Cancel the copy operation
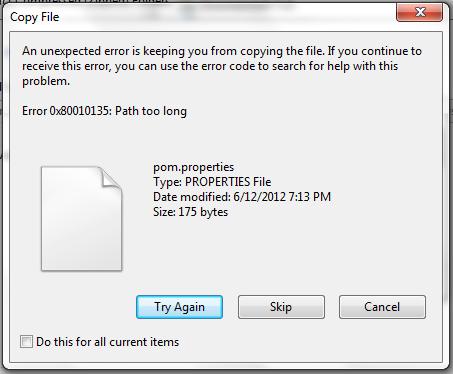This screenshot has width=453, height=374. [x=382, y=307]
